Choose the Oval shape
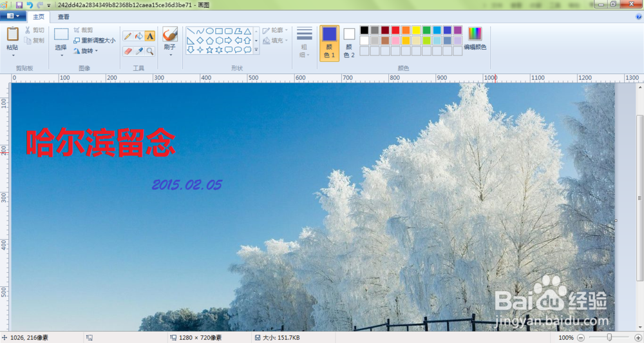Viewport: 644px width, 343px height. [x=209, y=31]
